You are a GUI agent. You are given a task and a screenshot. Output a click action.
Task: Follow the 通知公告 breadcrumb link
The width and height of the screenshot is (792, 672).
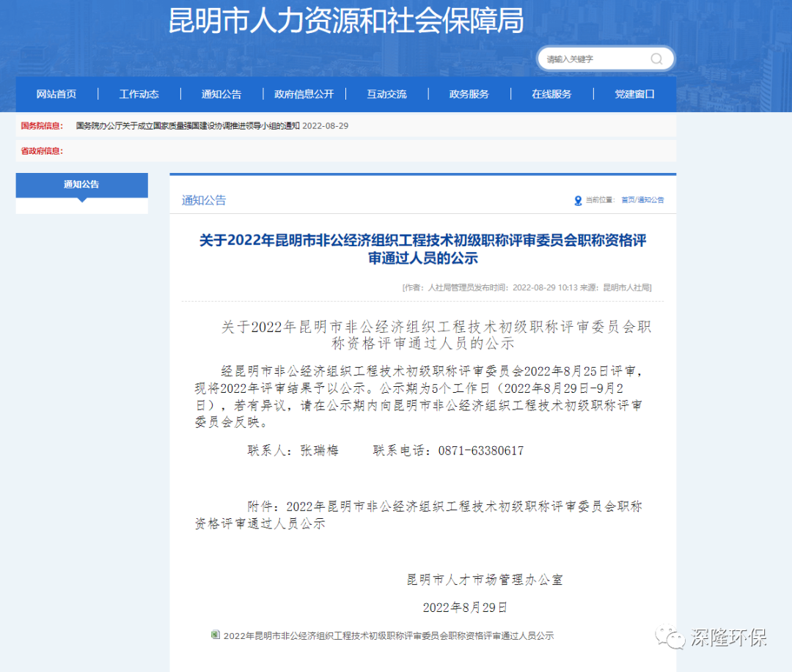pyautogui.click(x=650, y=200)
